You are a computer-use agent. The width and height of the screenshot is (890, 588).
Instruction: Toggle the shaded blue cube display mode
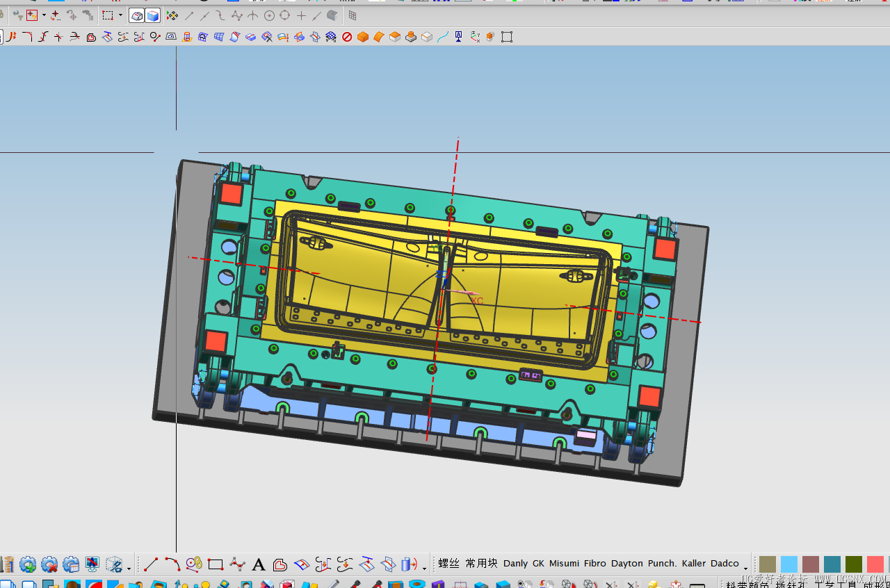coord(153,15)
